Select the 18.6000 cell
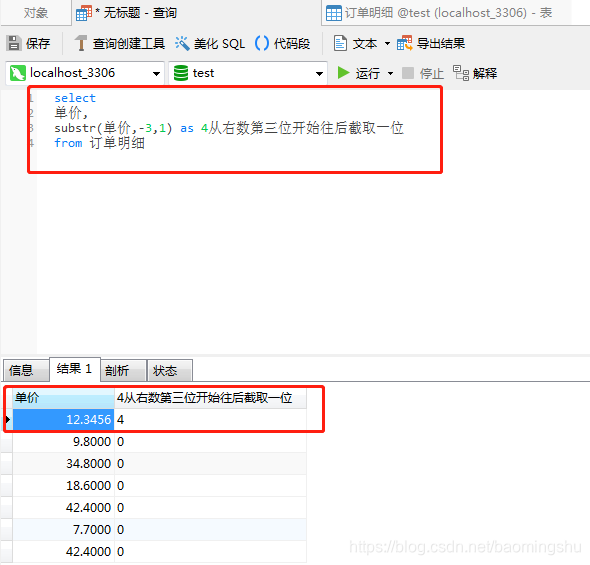 63,486
